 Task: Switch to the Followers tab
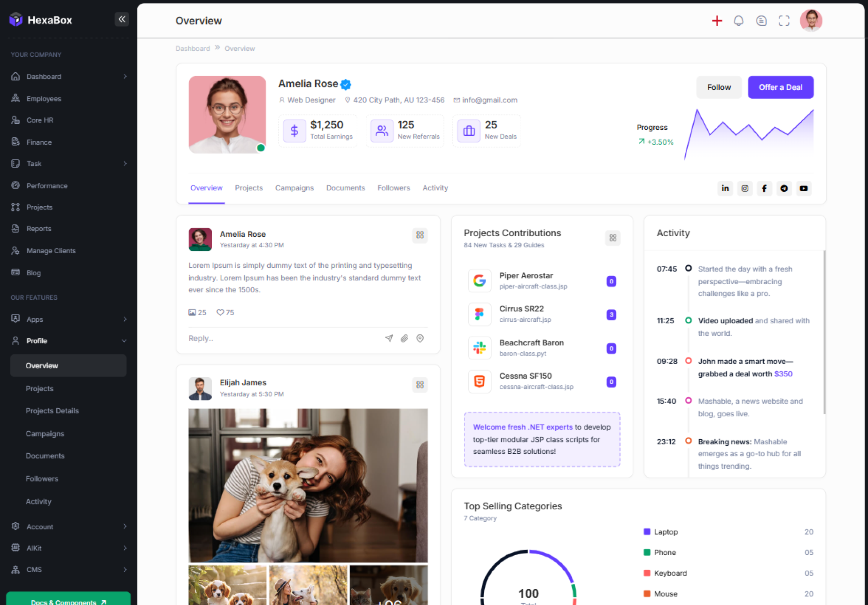(x=393, y=188)
